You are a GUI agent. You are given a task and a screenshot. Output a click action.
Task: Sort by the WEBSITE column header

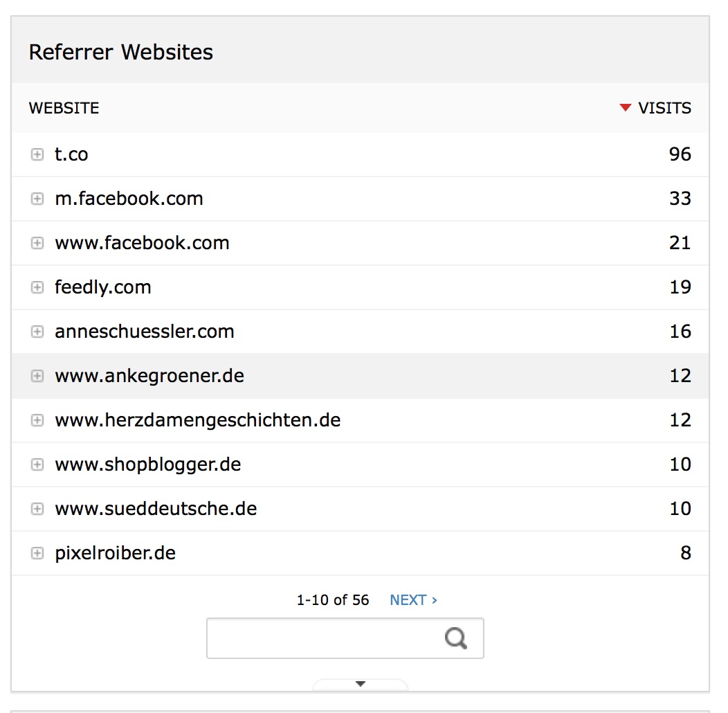(x=64, y=108)
